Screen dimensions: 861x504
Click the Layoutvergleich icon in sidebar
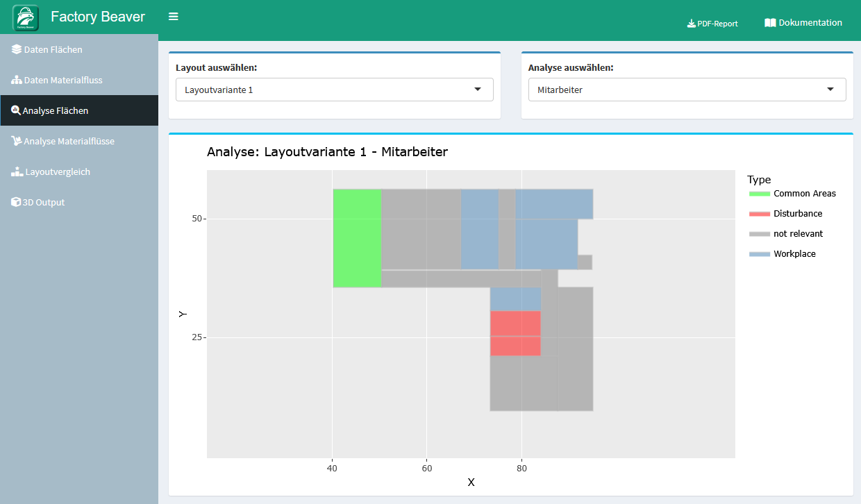point(17,172)
